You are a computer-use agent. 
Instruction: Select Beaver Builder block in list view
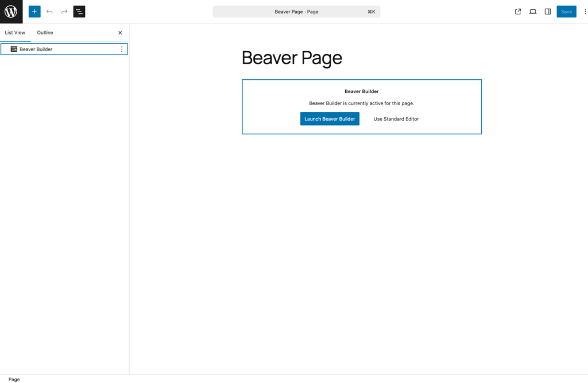pos(36,49)
